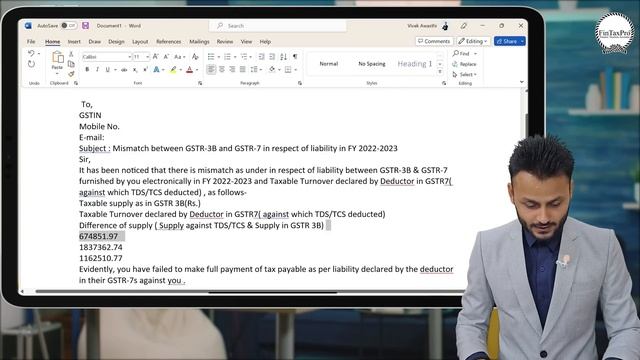This screenshot has height=360, width=640.
Task: Decrease paragraph indent
Action: coord(261,57)
